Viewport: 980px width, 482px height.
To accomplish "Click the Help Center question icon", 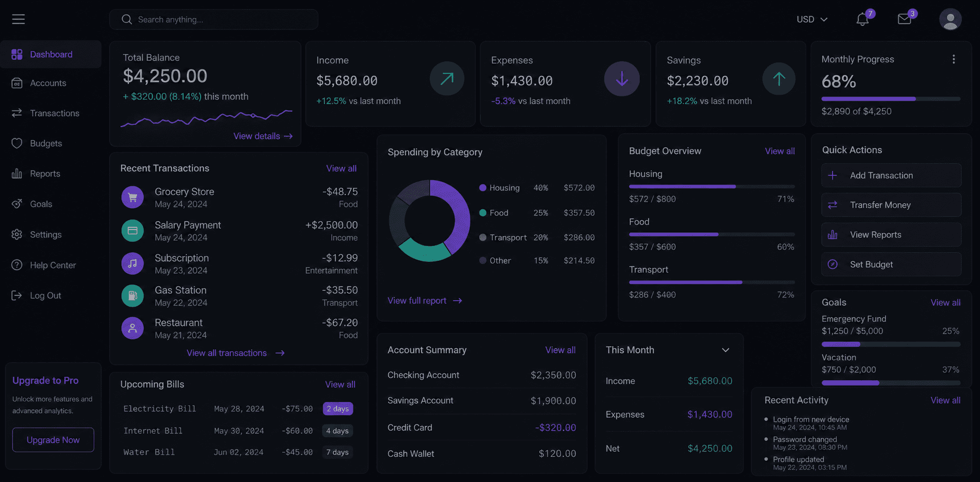I will point(17,265).
